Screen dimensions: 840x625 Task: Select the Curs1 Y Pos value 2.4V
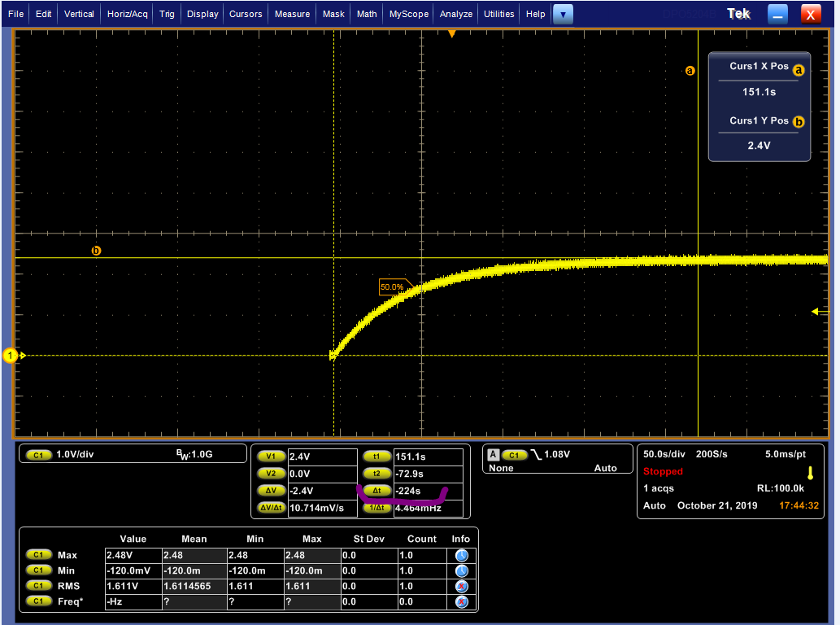(x=759, y=145)
